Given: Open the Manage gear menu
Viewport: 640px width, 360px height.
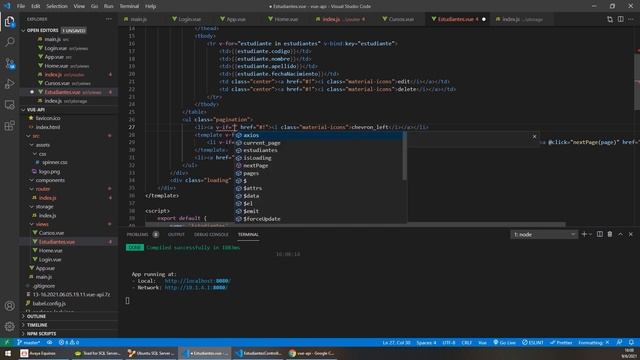Looking at the screenshot, I should [9, 326].
